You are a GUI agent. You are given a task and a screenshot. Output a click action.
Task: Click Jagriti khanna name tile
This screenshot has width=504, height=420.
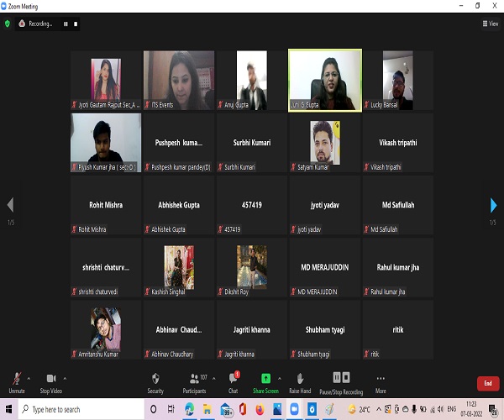click(252, 330)
